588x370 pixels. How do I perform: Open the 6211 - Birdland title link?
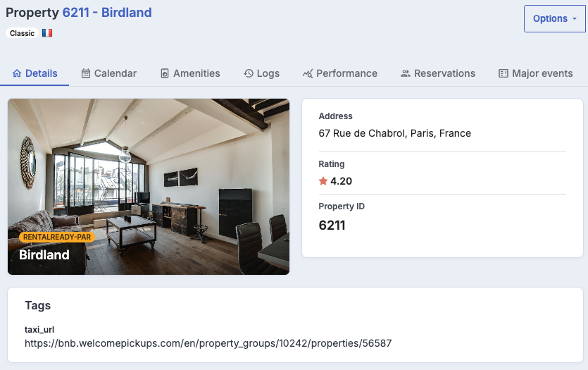click(x=107, y=13)
